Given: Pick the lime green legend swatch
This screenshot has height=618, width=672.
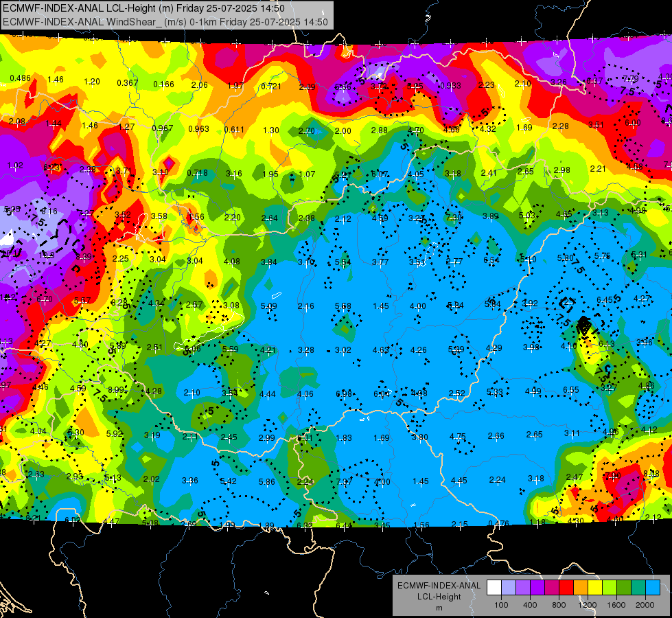Looking at the screenshot, I should 610,588.
